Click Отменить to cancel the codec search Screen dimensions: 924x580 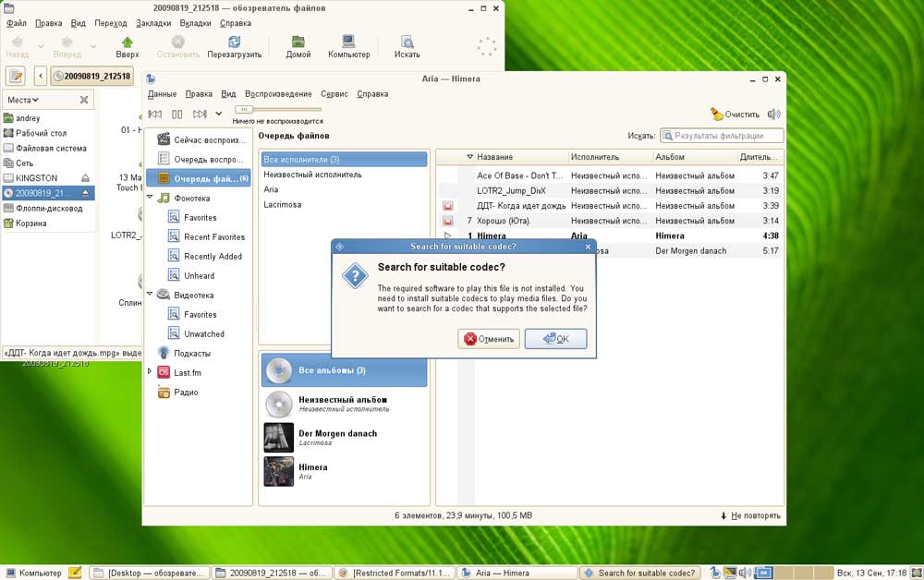[x=488, y=339]
